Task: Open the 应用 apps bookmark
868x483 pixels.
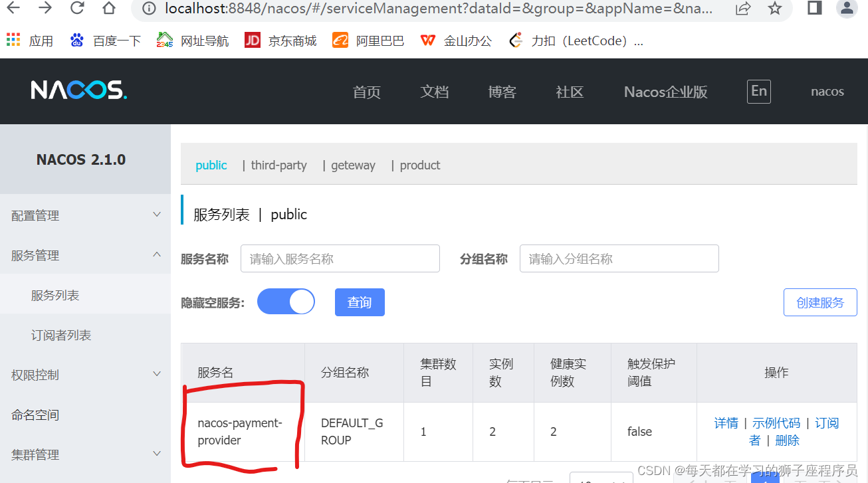Action: 30,41
